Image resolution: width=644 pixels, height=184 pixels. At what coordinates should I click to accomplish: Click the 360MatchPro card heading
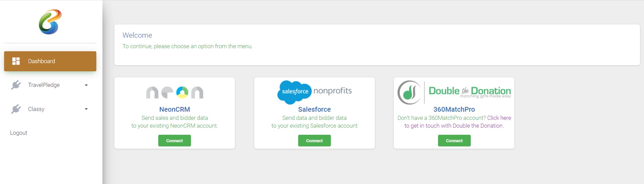click(x=454, y=109)
